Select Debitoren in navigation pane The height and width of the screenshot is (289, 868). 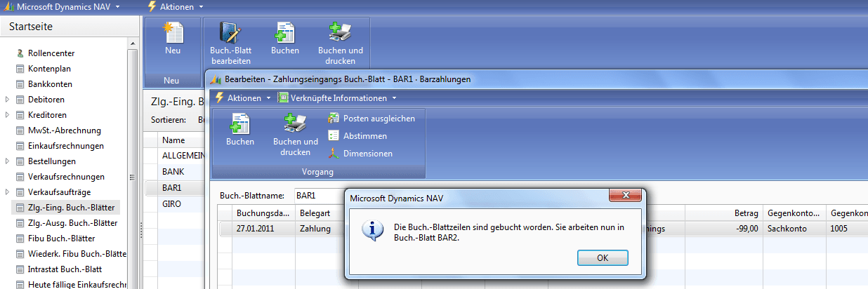(x=46, y=100)
